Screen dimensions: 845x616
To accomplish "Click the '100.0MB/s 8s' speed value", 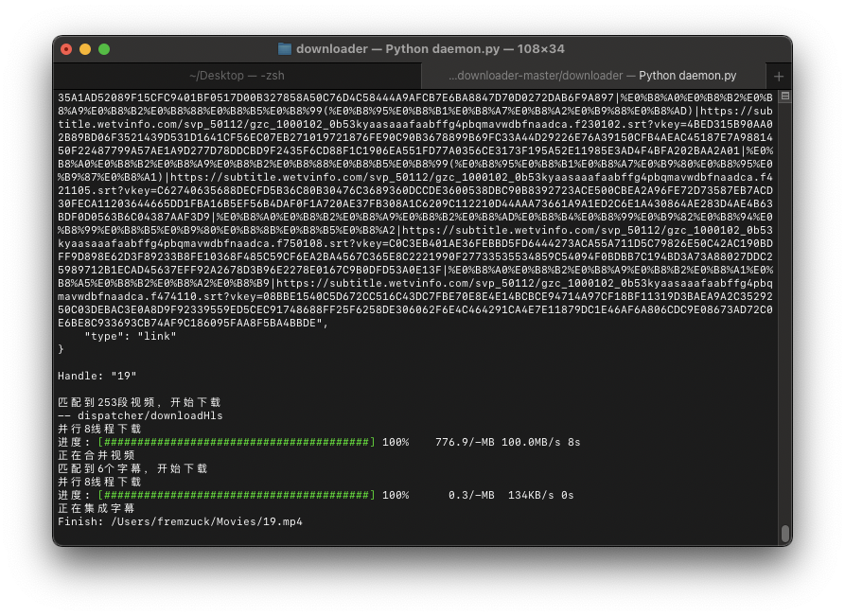I will (x=540, y=442).
